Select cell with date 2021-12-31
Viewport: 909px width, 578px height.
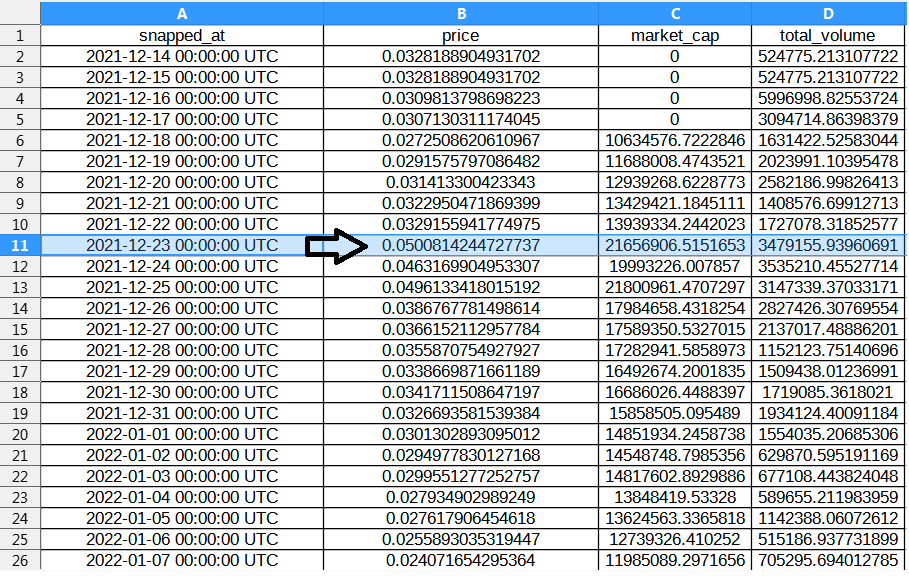tap(182, 413)
